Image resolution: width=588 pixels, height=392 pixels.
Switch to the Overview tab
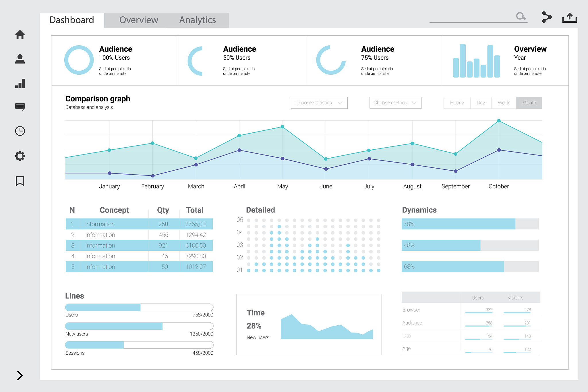click(x=139, y=20)
